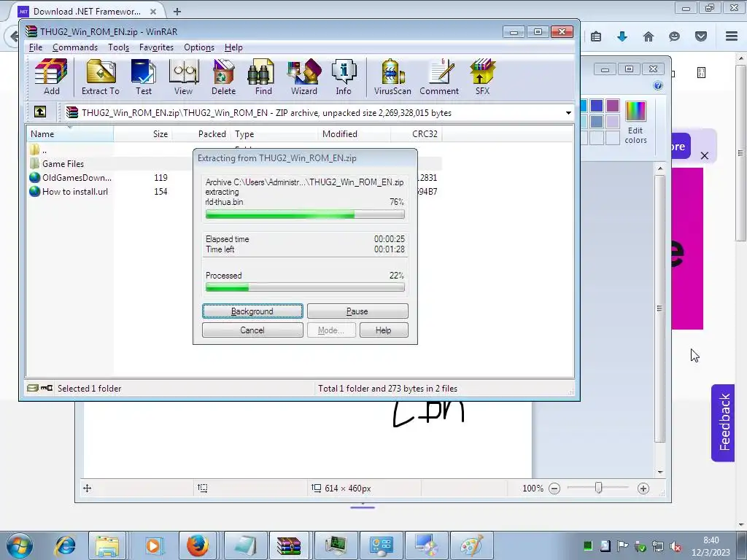The height and width of the screenshot is (560, 747).
Task: Click the Comment toolbar icon
Action: [x=439, y=77]
